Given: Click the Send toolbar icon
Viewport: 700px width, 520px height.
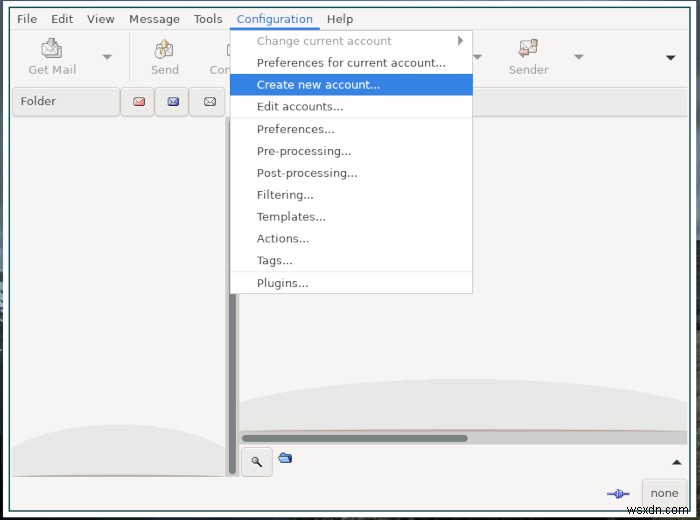Looking at the screenshot, I should point(164,49).
